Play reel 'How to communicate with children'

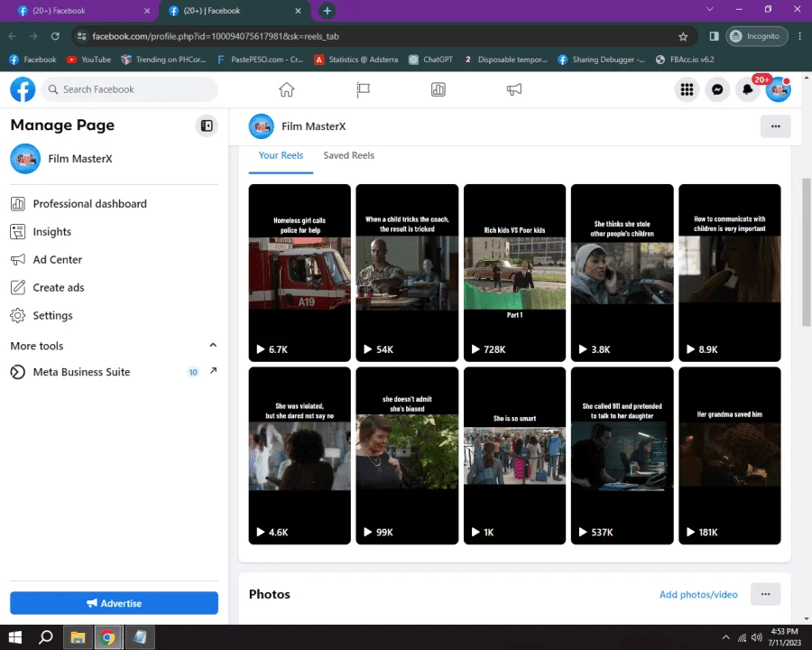pos(730,273)
